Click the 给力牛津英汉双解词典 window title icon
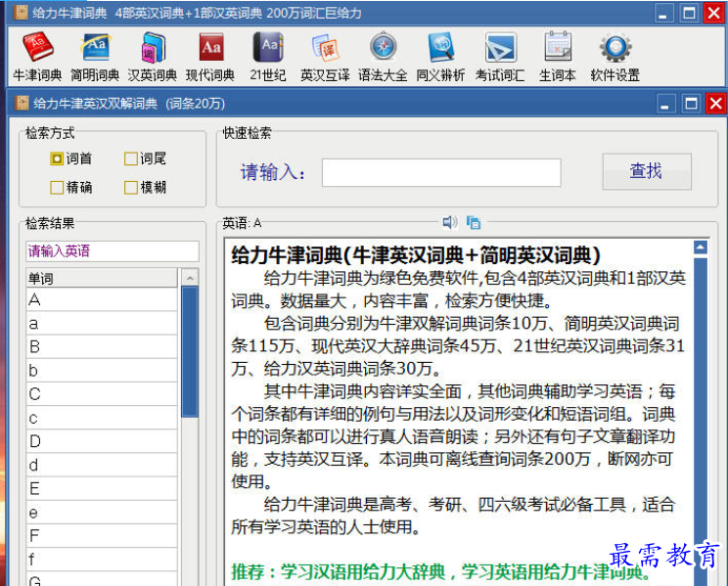The height and width of the screenshot is (586, 728). (x=22, y=103)
